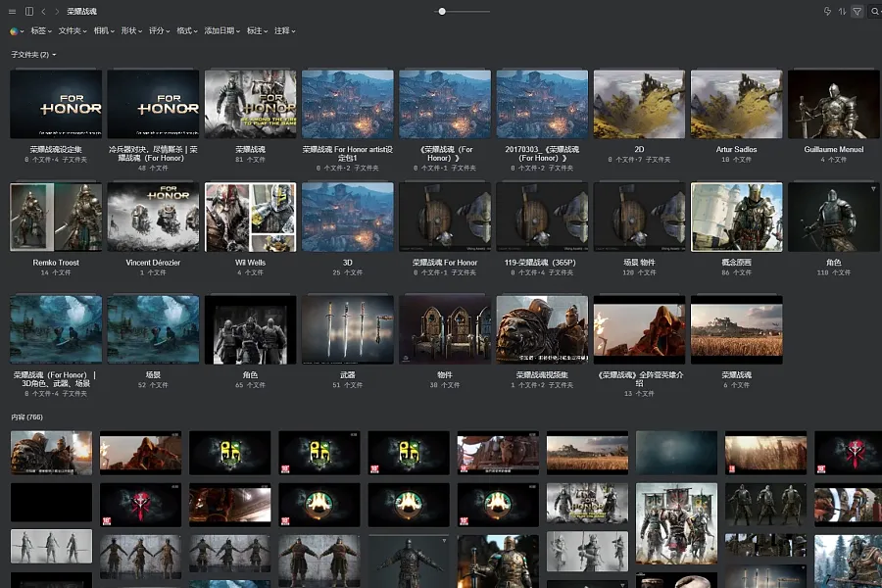Collapse the 子文件夹 (2) section

(x=33, y=55)
